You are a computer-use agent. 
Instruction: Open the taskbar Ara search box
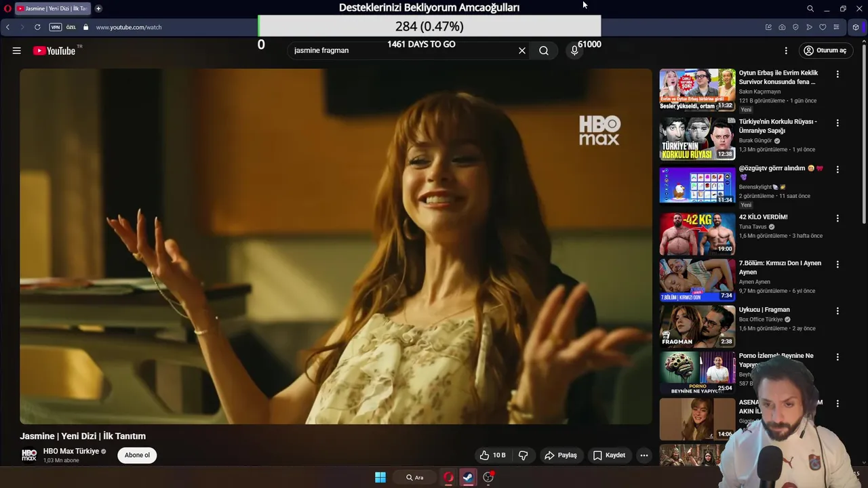[x=415, y=477]
